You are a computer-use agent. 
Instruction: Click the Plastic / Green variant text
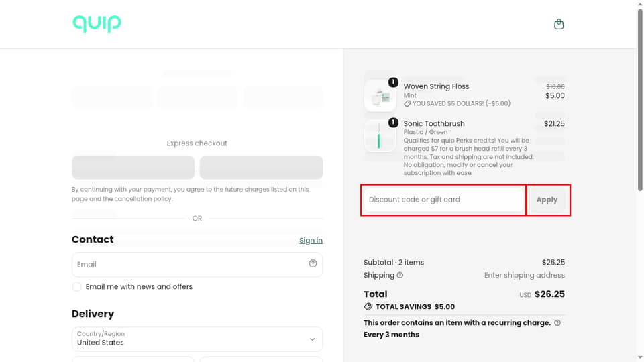coord(425,132)
